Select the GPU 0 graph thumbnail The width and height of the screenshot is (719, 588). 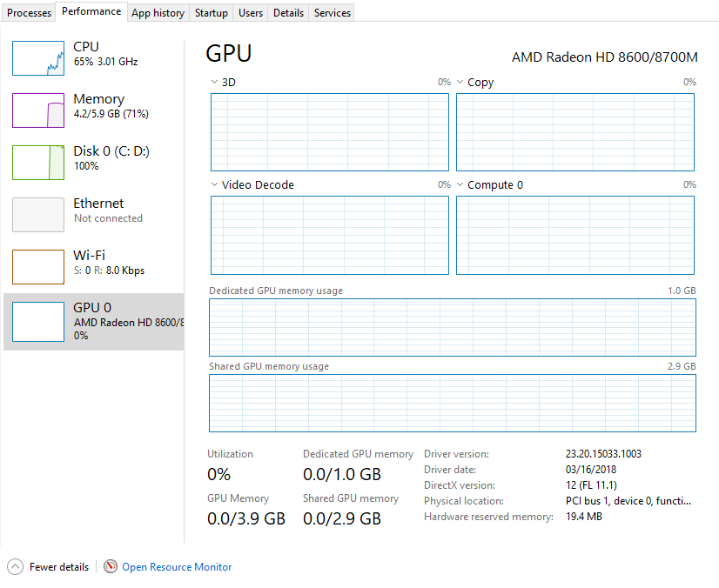(38, 322)
